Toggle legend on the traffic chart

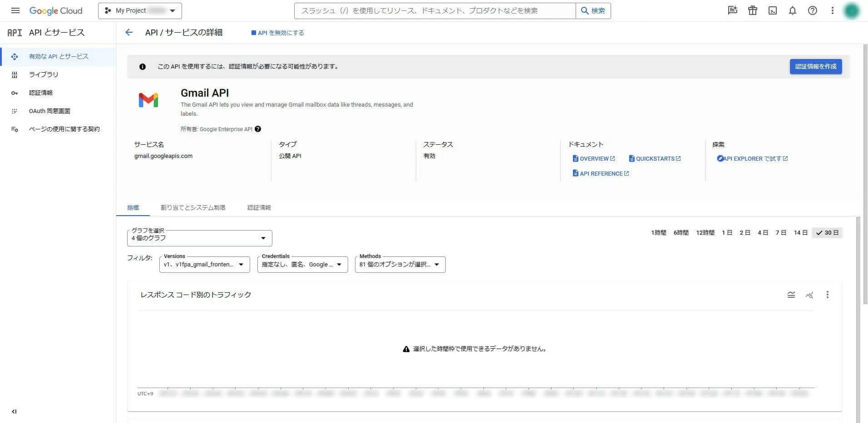(x=791, y=295)
